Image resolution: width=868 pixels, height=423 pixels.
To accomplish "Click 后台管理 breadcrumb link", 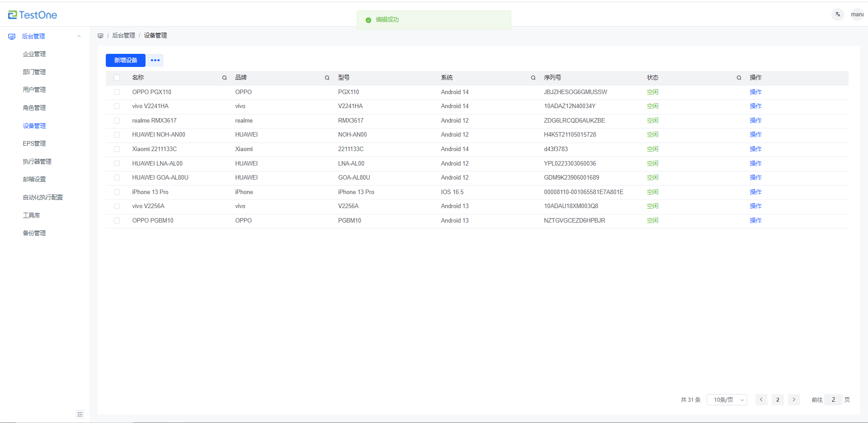I will point(123,35).
